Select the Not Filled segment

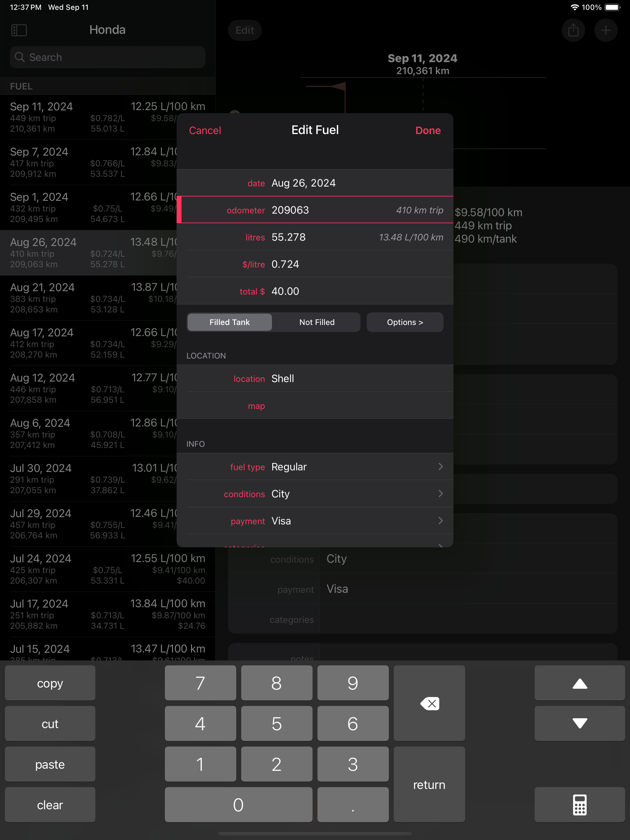tap(317, 322)
